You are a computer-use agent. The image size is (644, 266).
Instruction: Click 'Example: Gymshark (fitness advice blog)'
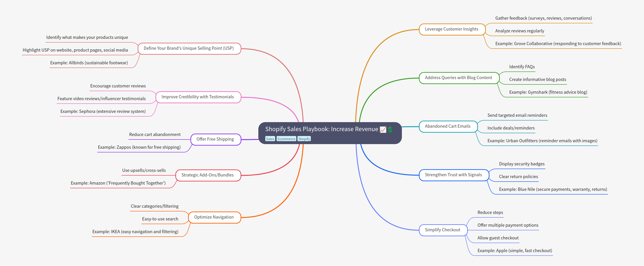[548, 93]
